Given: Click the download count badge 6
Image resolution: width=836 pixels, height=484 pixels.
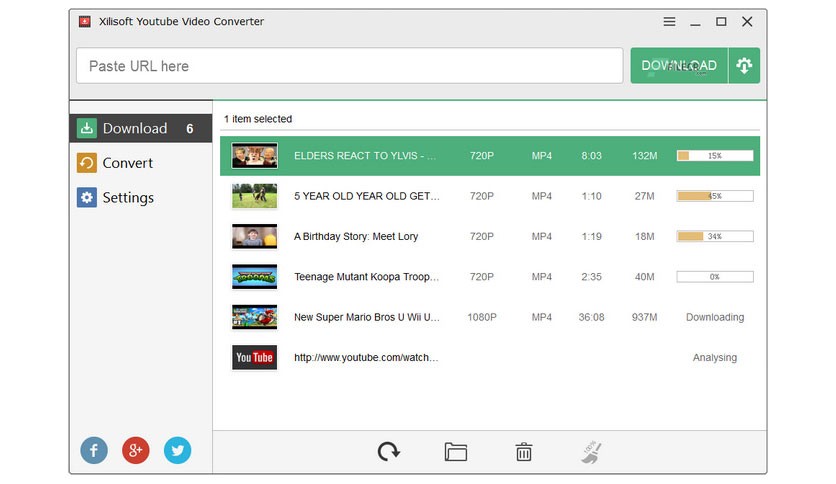Looking at the screenshot, I should coord(190,128).
